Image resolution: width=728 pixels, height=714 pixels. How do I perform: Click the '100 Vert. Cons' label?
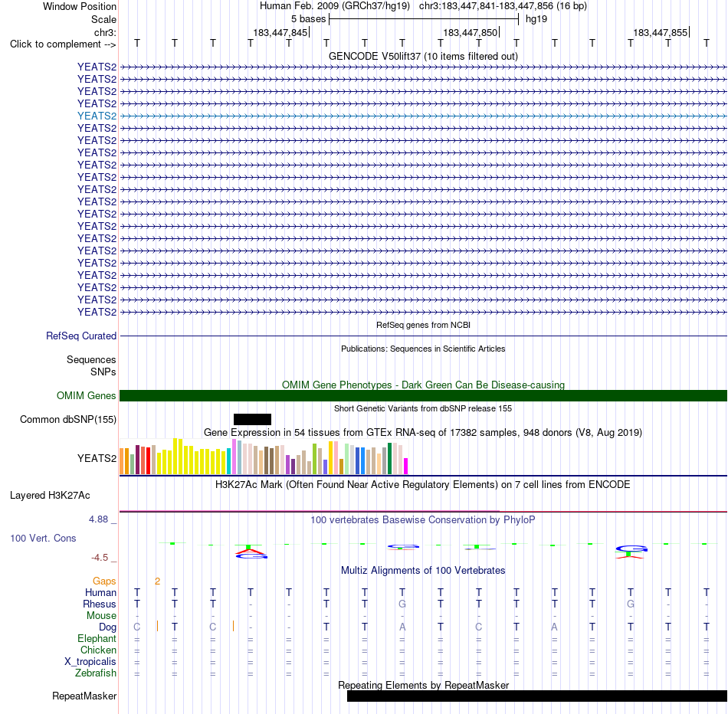[43, 538]
